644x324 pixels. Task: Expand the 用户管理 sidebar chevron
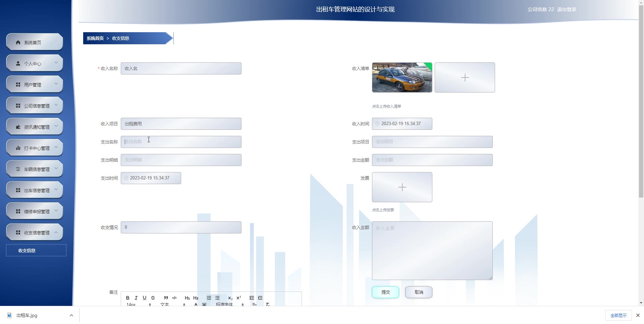56,84
